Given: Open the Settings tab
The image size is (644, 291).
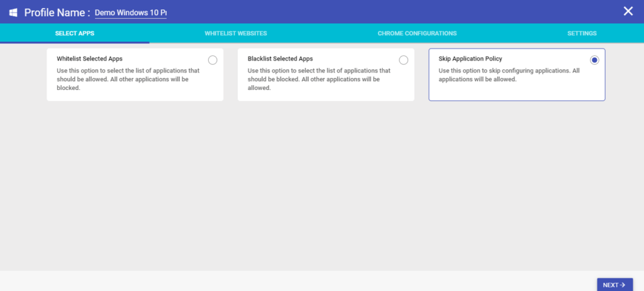Looking at the screenshot, I should click(x=582, y=33).
